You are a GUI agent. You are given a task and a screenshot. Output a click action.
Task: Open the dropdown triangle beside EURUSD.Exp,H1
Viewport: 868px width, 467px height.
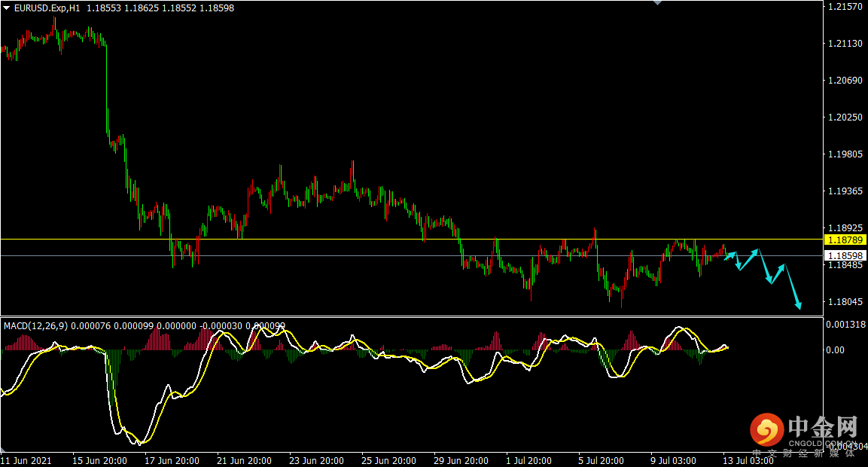click(7, 8)
